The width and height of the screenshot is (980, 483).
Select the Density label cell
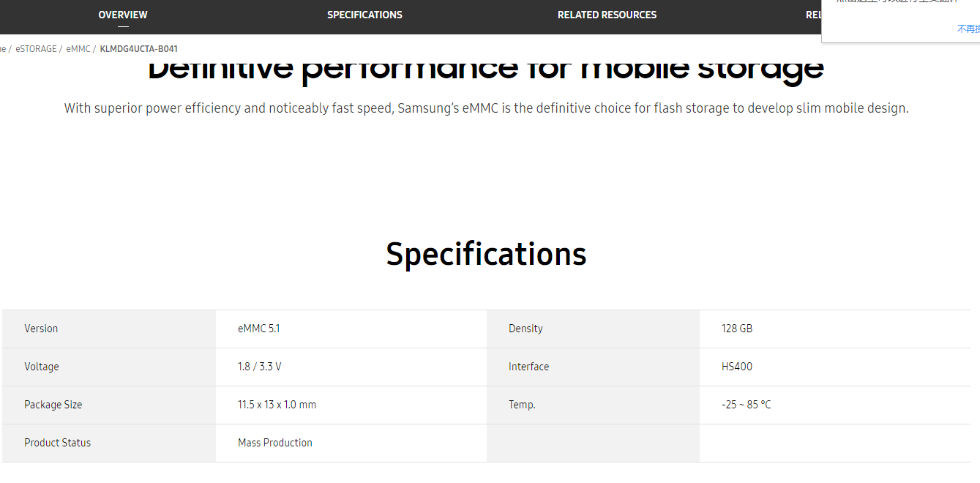coord(593,329)
